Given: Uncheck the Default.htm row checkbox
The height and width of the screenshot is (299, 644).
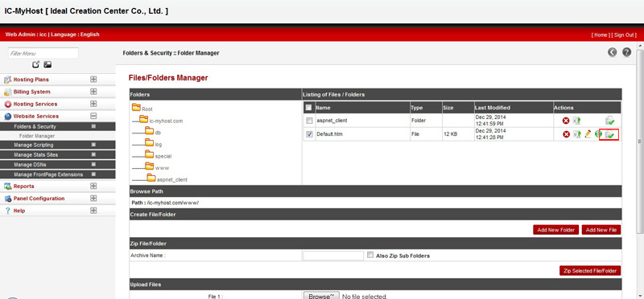Looking at the screenshot, I should coord(309,134).
